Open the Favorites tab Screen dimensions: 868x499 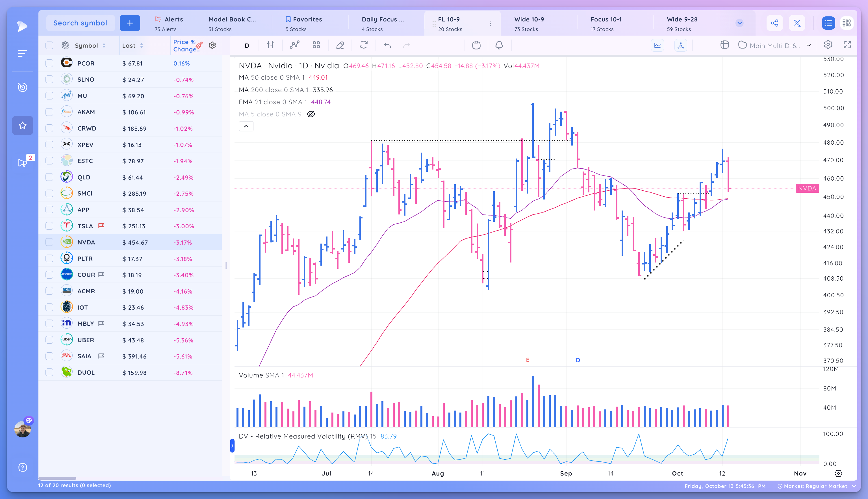(x=304, y=24)
